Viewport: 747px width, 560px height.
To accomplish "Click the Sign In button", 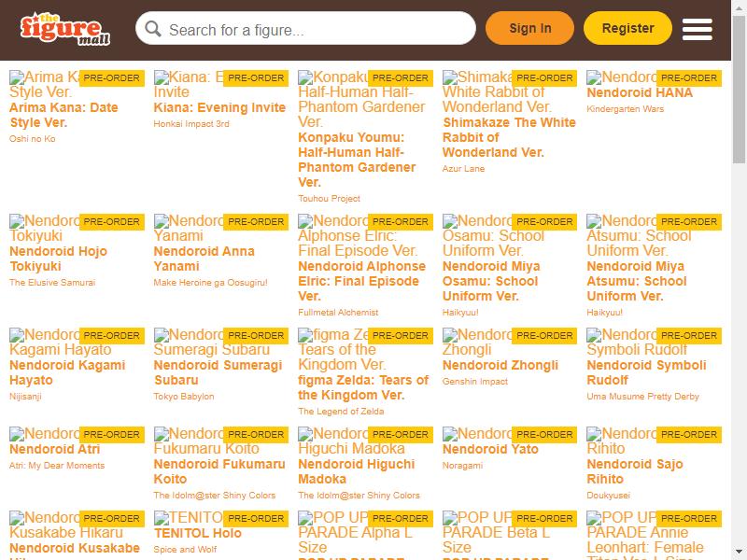I will coord(529,29).
